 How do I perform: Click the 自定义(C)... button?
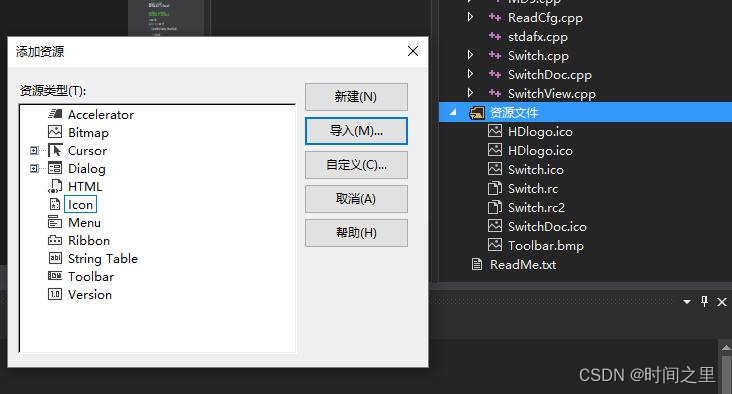(x=356, y=165)
